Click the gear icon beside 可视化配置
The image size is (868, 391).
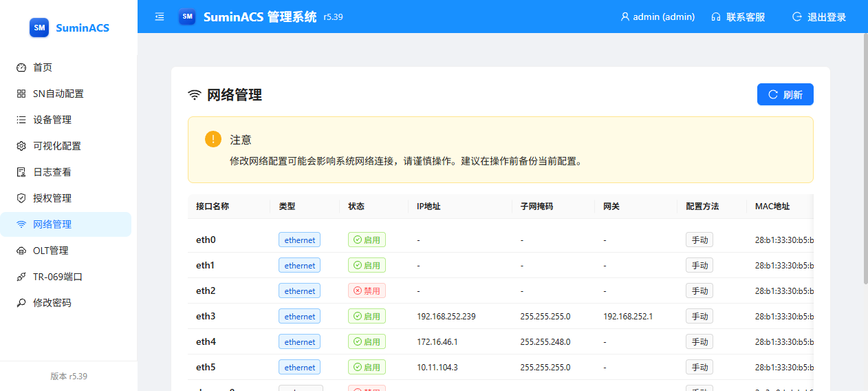tap(21, 146)
